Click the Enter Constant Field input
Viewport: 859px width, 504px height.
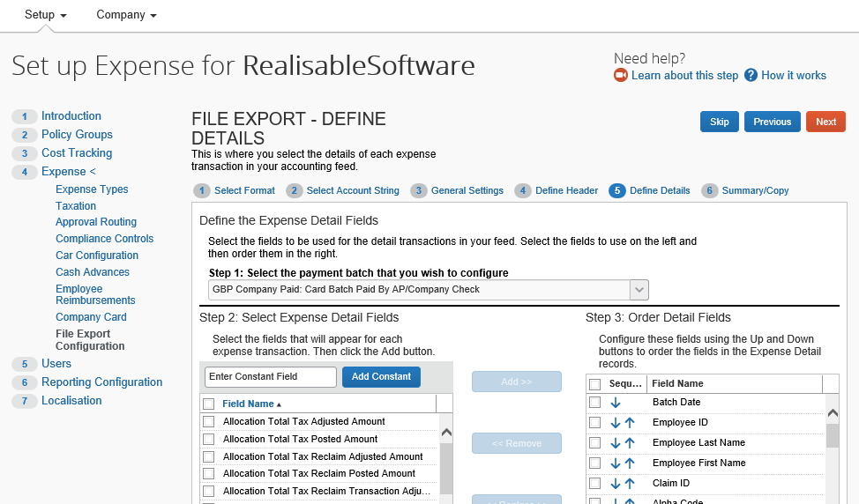click(271, 377)
